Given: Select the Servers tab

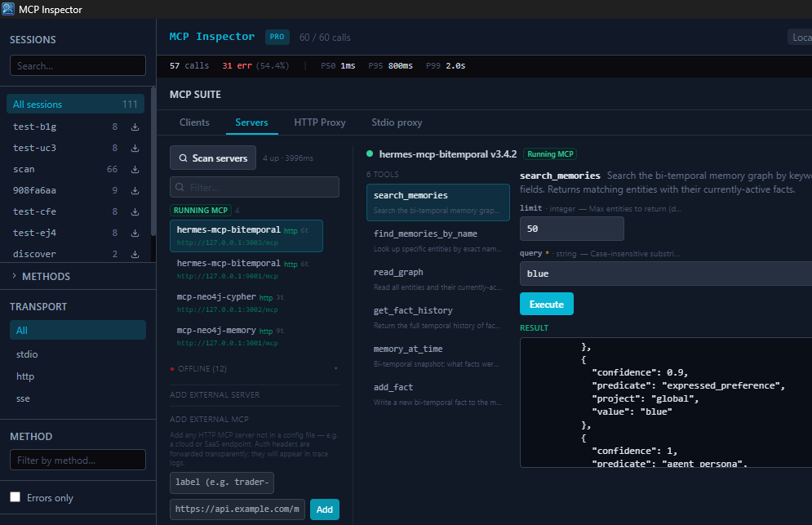Looking at the screenshot, I should pos(251,122).
